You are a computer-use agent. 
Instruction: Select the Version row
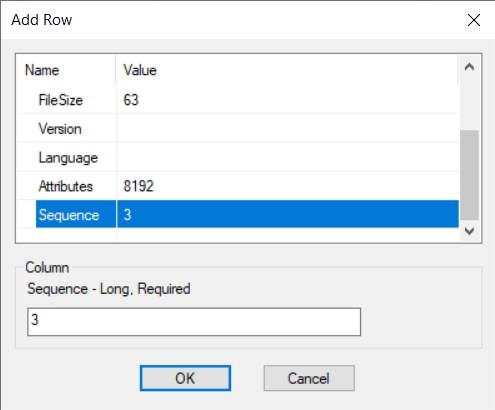(238, 129)
